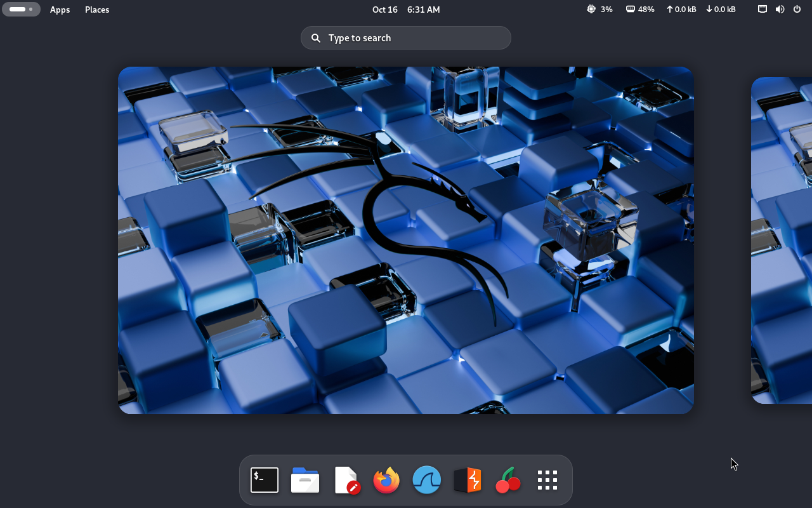Open the Oct 16 clock calendar menu
Screen dimensions: 812x508
(x=406, y=10)
